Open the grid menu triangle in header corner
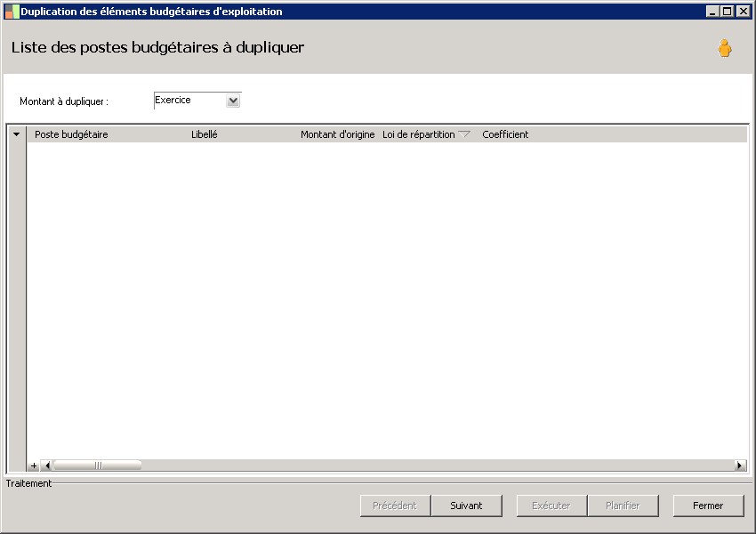 [x=16, y=134]
